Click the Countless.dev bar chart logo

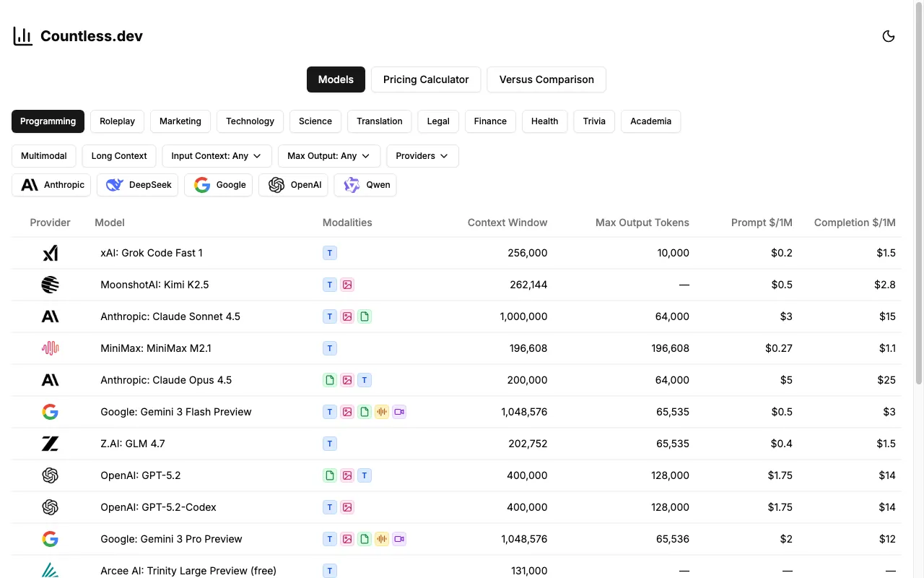tap(23, 36)
